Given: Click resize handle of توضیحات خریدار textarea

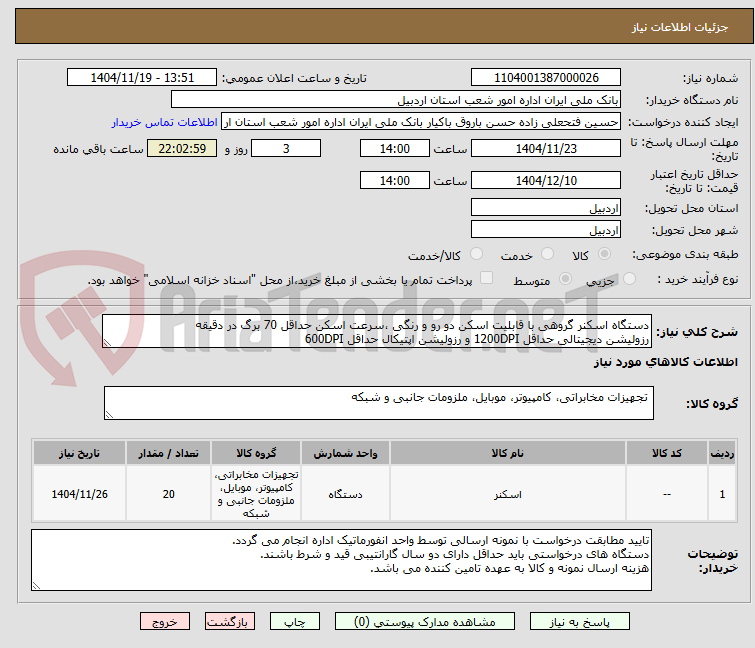Looking at the screenshot, I should 37,585.
